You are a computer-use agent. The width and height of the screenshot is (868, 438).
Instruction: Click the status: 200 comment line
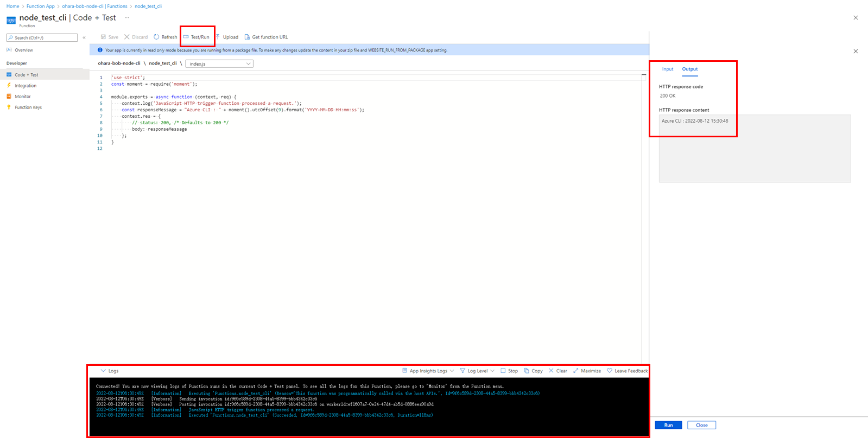[180, 123]
